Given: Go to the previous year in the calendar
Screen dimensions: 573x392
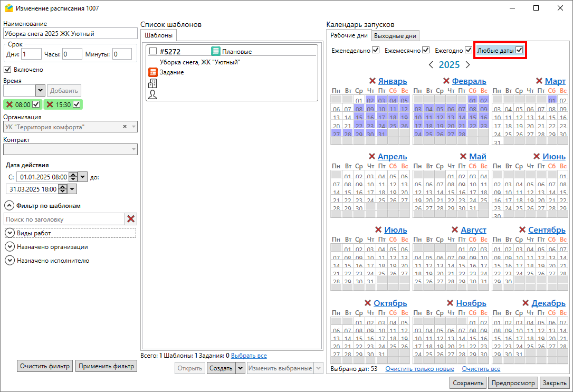Looking at the screenshot, I should pyautogui.click(x=431, y=65).
